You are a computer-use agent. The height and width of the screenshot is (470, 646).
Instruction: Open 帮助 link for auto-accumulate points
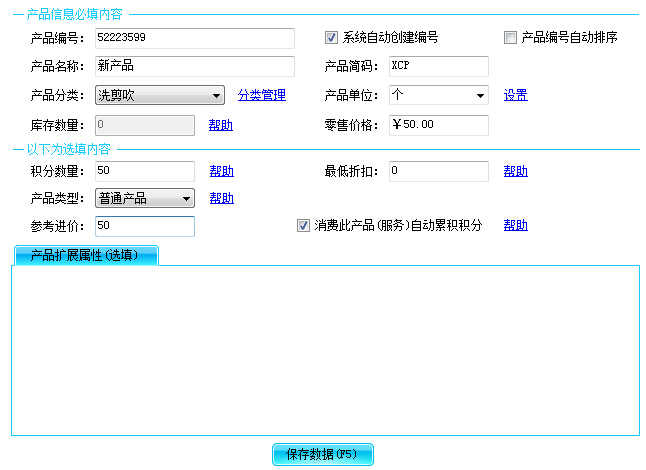click(x=515, y=226)
